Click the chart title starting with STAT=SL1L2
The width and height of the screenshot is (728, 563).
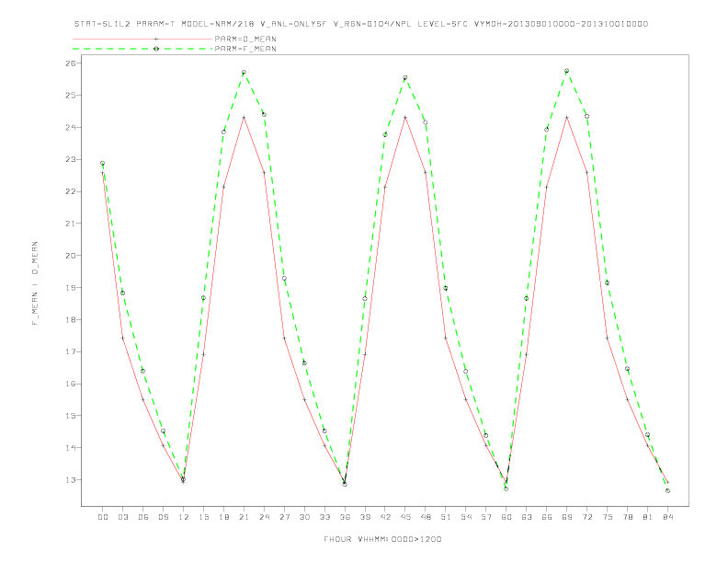pyautogui.click(x=360, y=24)
